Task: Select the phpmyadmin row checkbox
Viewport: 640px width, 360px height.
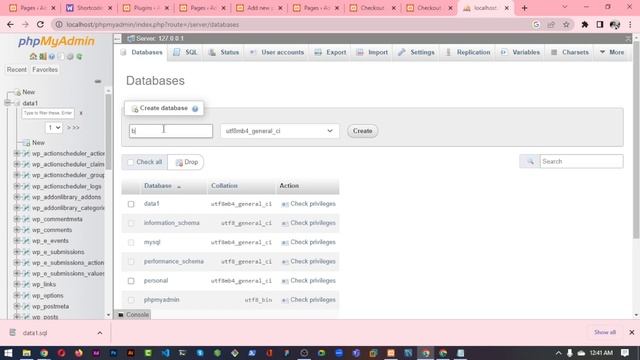Action: click(131, 300)
